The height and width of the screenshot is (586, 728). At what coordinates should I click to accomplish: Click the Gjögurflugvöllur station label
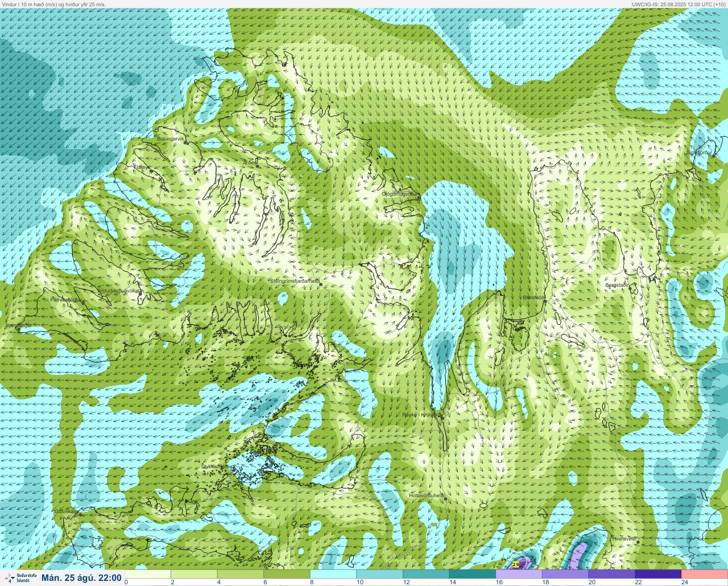pos(400,194)
